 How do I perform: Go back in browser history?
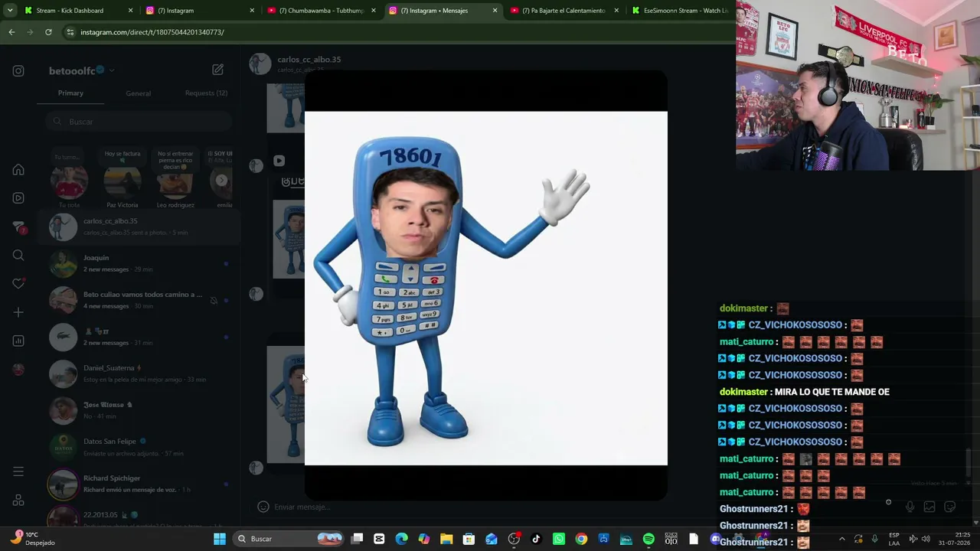click(11, 32)
